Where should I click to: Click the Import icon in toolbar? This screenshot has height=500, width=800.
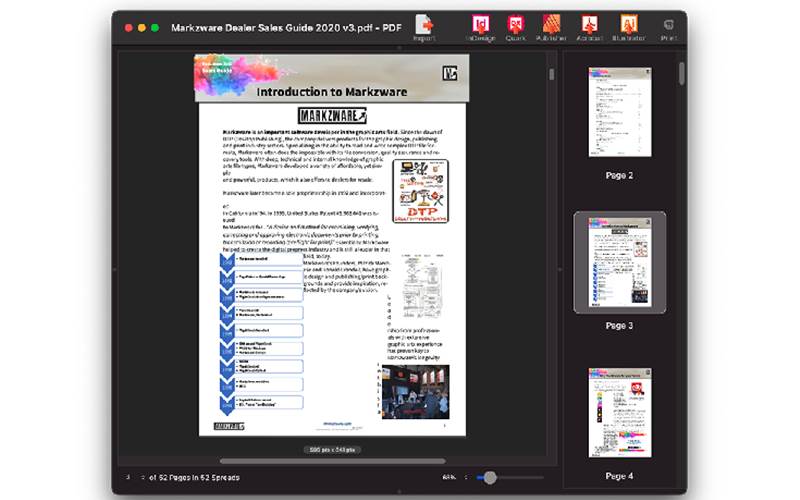pos(424,25)
